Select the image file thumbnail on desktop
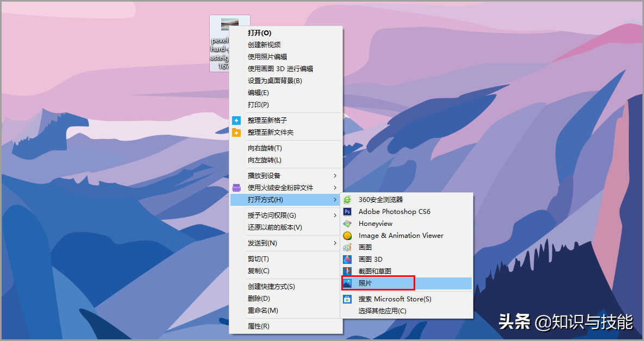Viewport: 644px width, 341px height. 229,24
